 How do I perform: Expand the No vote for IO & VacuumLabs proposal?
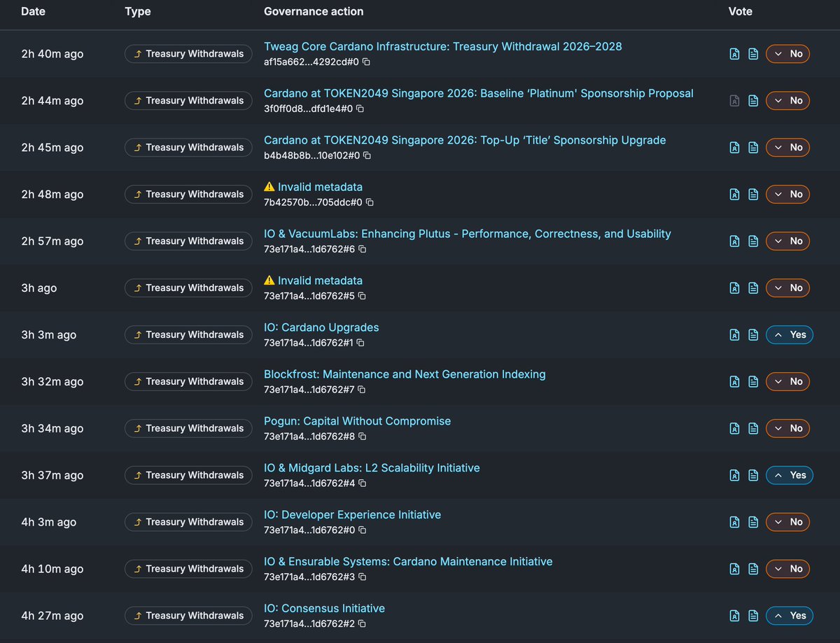(x=787, y=241)
